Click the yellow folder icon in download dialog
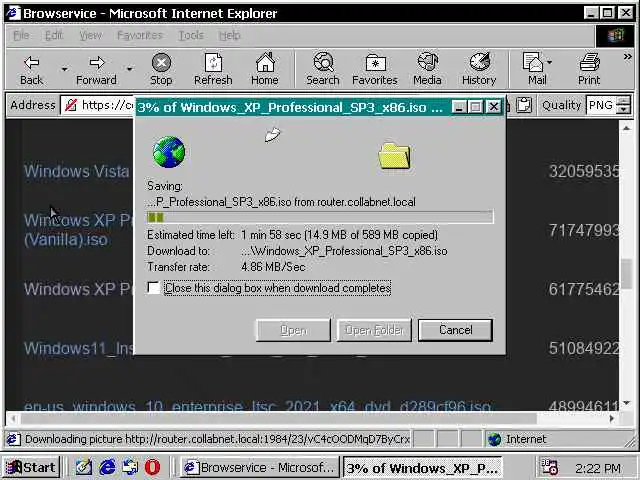Image resolution: width=640 pixels, height=480 pixels. click(x=394, y=156)
